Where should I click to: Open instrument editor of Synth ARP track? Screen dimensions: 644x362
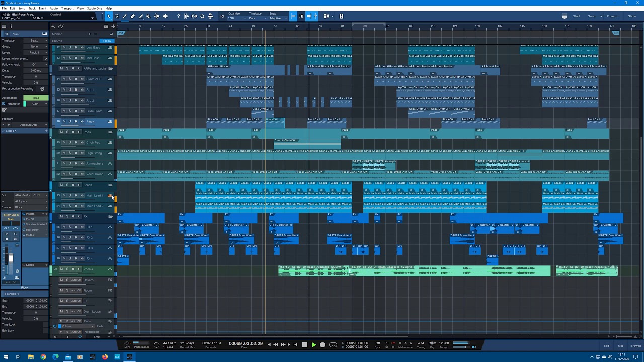(110, 79)
